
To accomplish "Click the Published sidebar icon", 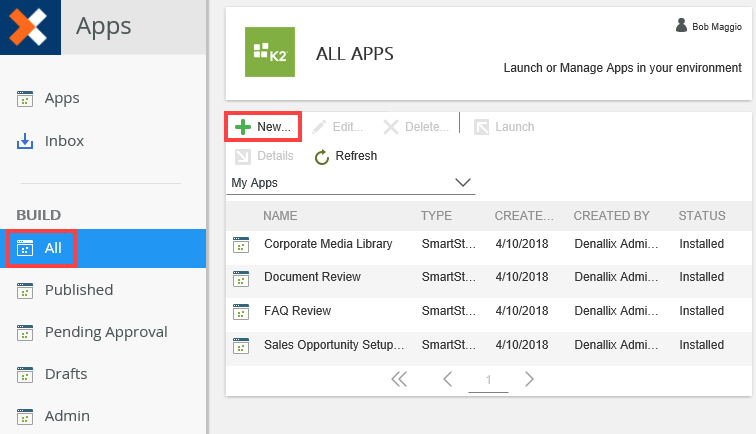I will 25,291.
